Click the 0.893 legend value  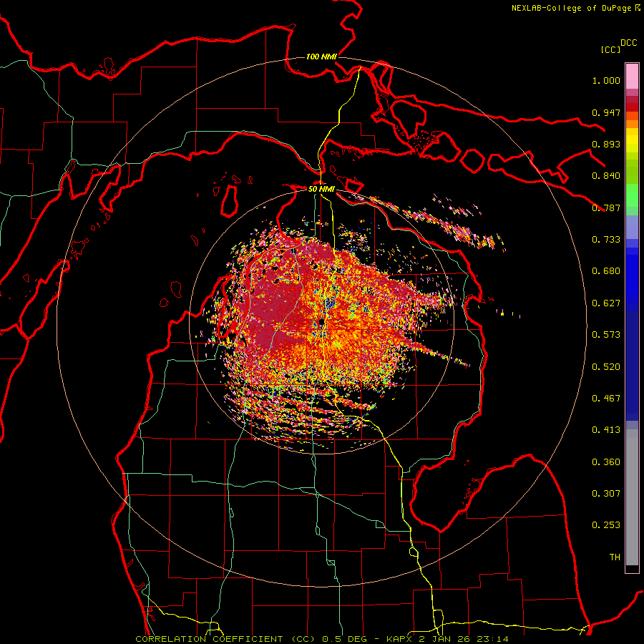(x=606, y=144)
